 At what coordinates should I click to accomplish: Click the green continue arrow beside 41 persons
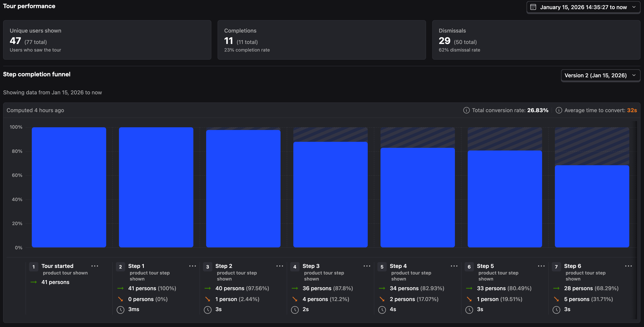click(34, 282)
